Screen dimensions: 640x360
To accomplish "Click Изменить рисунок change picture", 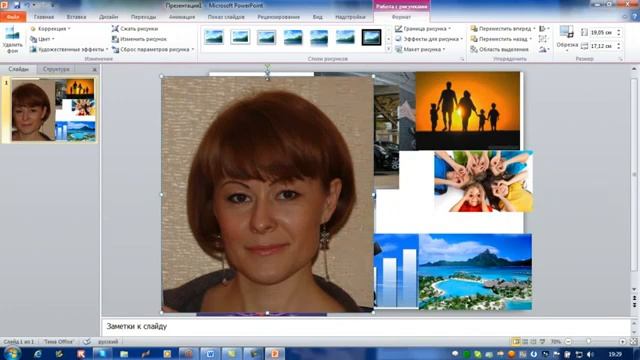I will click(140, 39).
